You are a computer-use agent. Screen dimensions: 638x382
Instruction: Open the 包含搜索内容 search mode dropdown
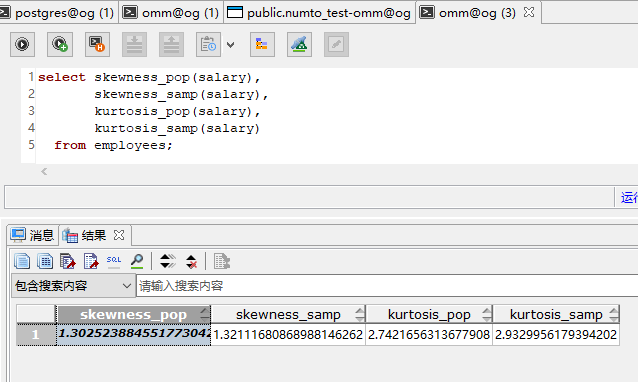73,286
